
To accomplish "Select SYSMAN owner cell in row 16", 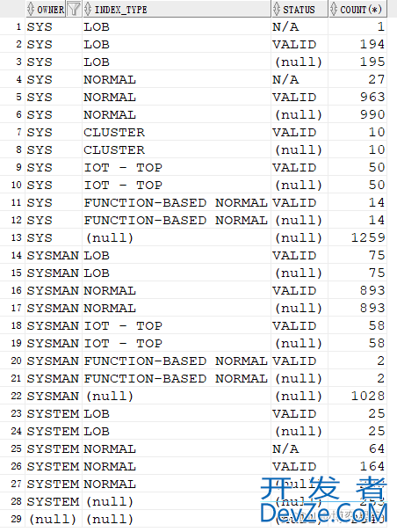I will [x=54, y=290].
